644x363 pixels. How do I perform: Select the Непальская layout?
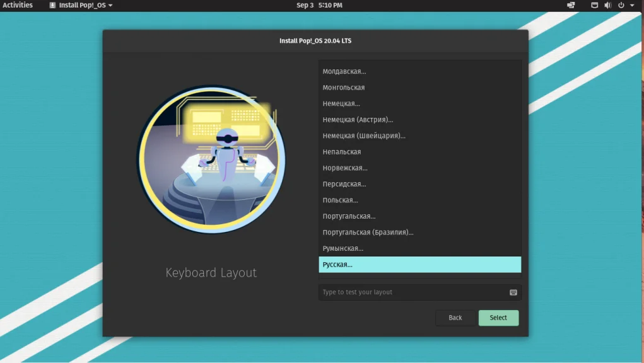pos(419,152)
